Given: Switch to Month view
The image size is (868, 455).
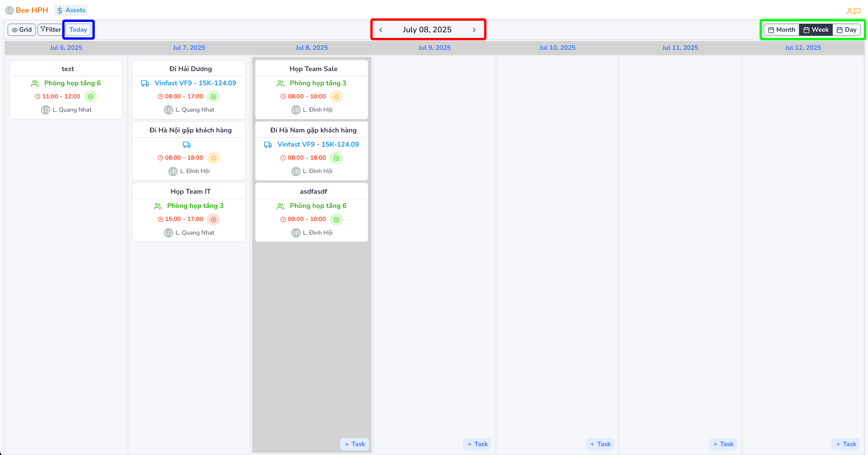Looking at the screenshot, I should pos(781,29).
